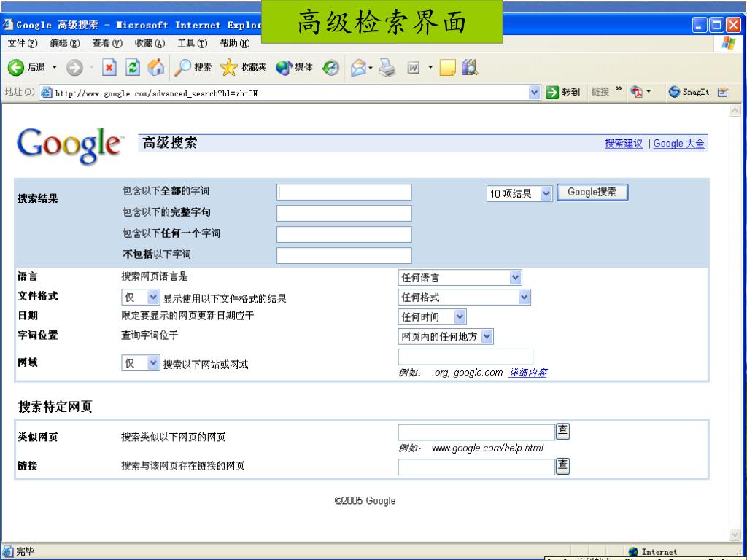Viewport: 747px width, 560px height.
Task: Click the vertical scrollbar up arrow
Action: pos(735,111)
